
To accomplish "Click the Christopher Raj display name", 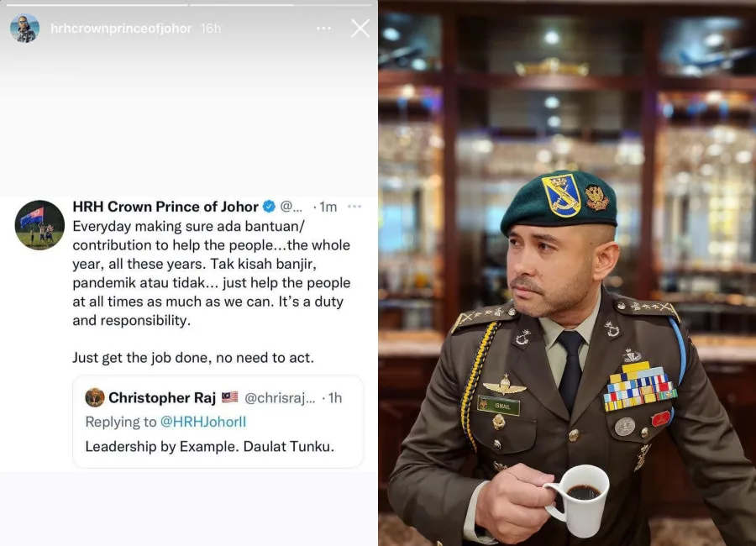I will click(x=162, y=397).
